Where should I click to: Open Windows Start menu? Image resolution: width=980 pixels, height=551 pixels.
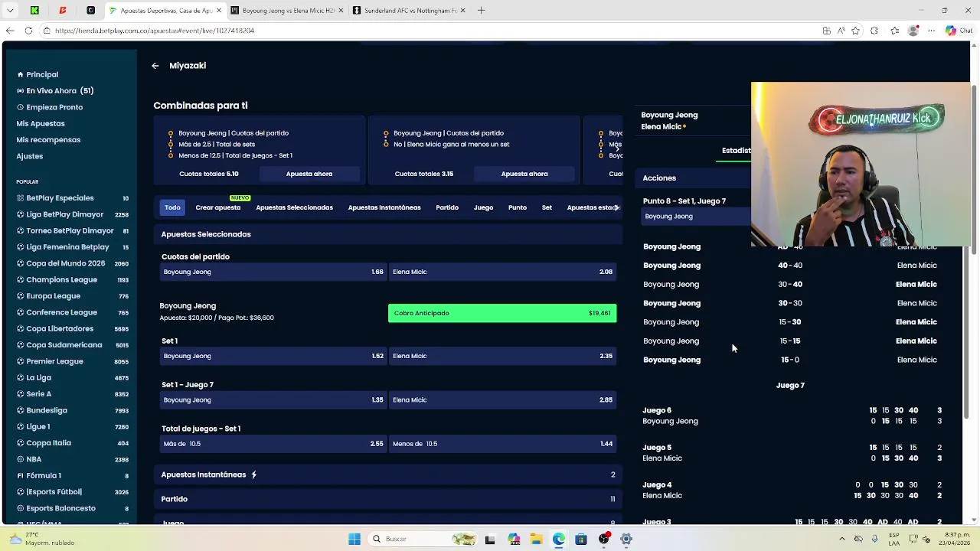tap(354, 539)
